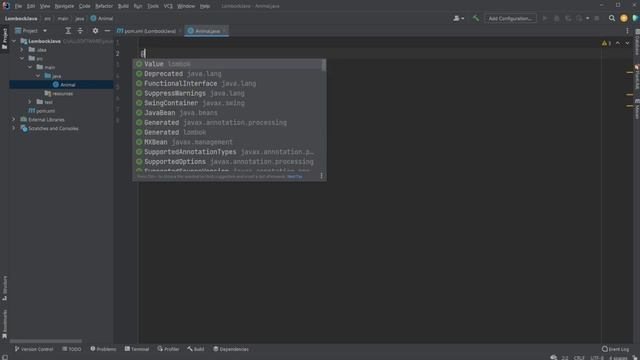Open completion popup options dots
Viewport: 640px width, 360px height.
point(321,176)
